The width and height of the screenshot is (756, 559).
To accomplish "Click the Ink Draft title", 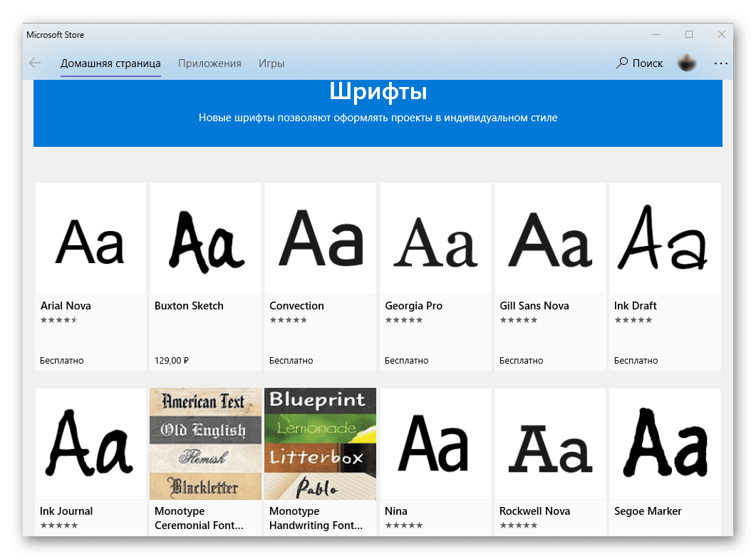I will 635,306.
